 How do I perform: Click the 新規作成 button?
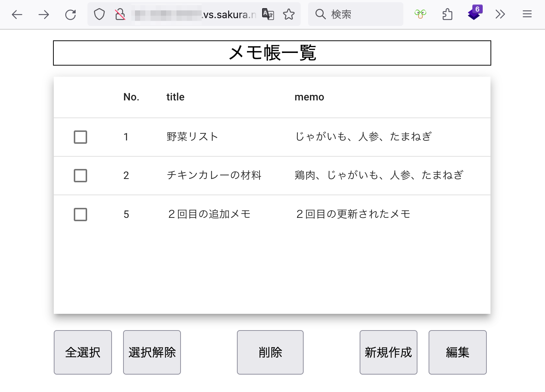(x=388, y=352)
